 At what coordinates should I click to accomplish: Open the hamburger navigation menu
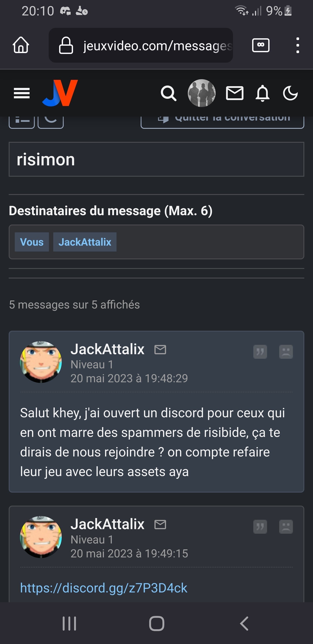coord(22,93)
